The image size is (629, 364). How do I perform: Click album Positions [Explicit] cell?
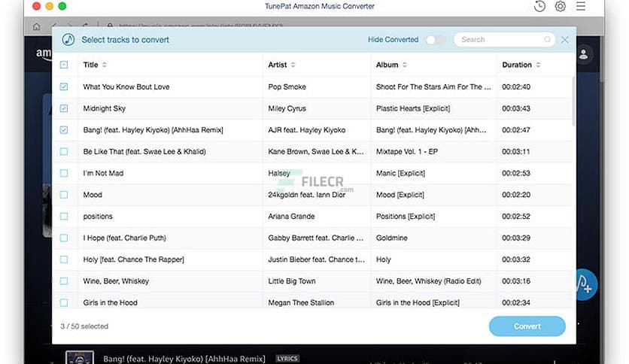(x=406, y=217)
